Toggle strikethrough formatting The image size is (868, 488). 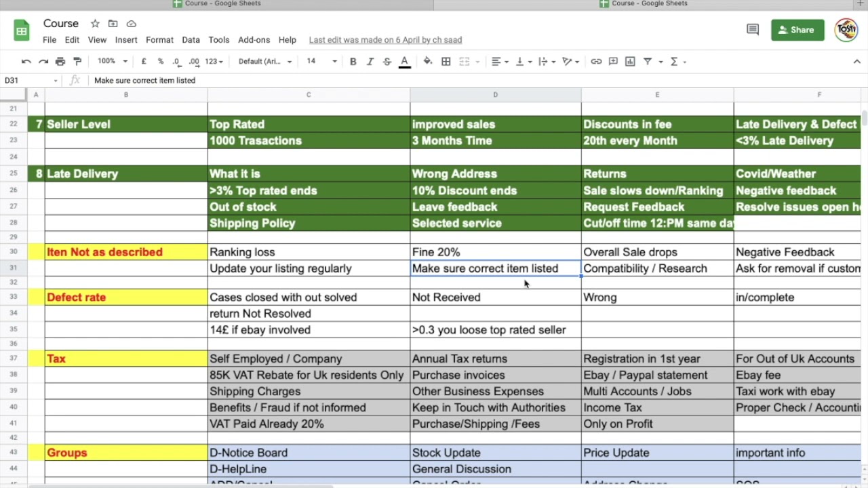click(x=387, y=62)
